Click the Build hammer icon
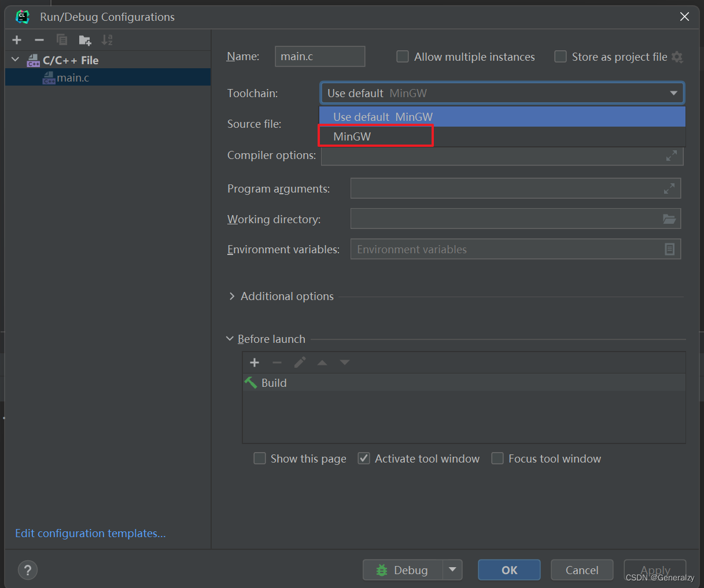This screenshot has width=704, height=588. (x=250, y=383)
